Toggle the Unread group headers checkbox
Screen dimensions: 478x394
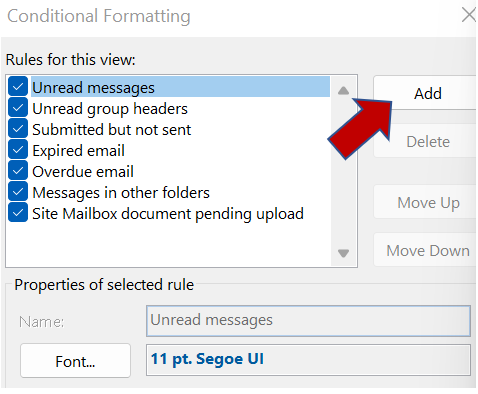point(18,108)
